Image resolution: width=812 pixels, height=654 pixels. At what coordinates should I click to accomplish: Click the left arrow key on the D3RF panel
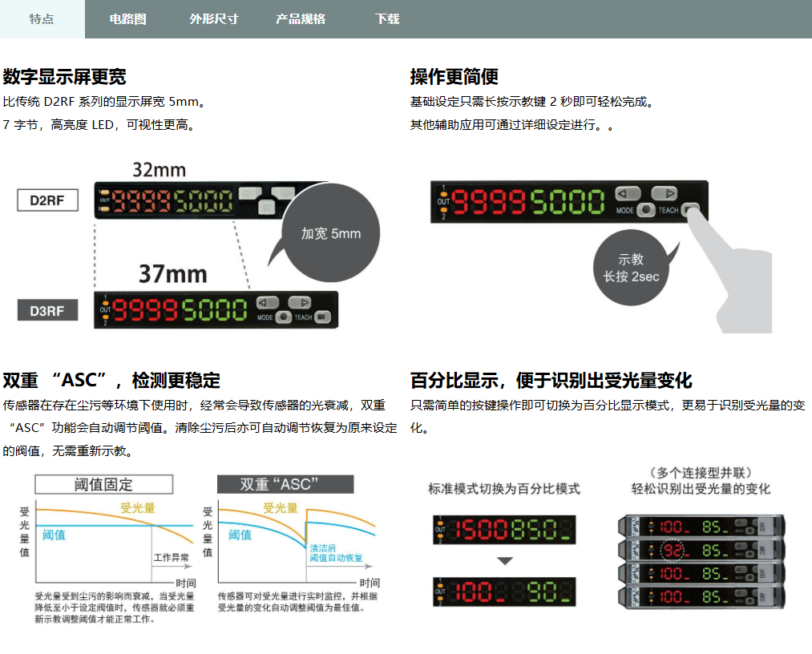pos(267,303)
